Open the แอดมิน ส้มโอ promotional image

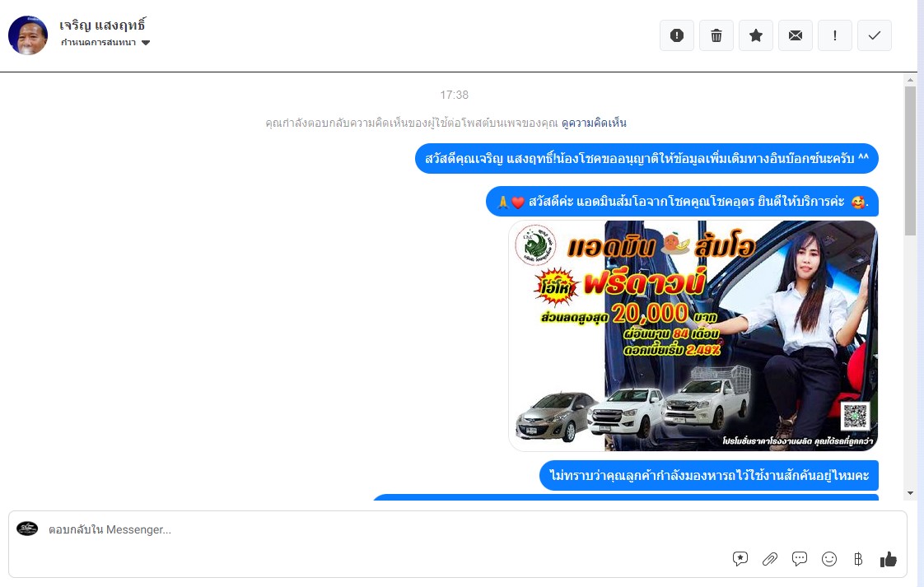(x=693, y=336)
